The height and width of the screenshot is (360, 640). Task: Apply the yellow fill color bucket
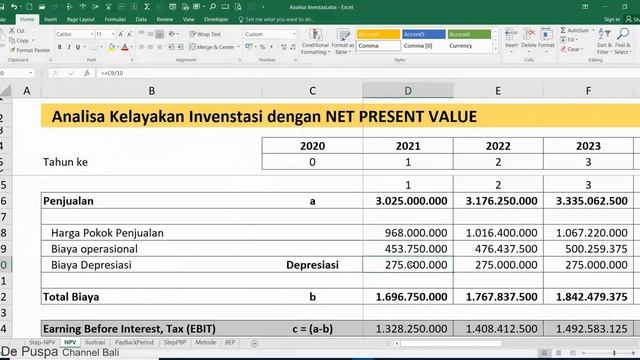111,47
